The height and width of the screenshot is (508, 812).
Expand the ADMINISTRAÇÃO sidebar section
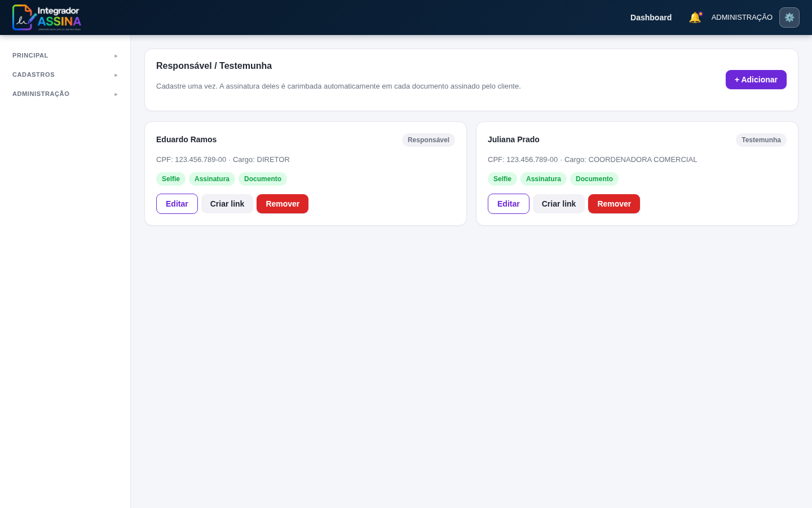click(x=65, y=94)
